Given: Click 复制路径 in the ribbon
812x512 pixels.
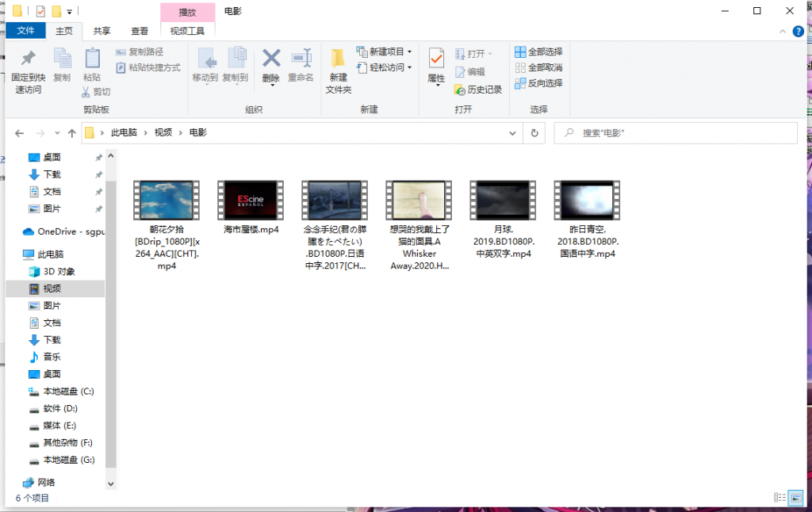Looking at the screenshot, I should point(140,52).
